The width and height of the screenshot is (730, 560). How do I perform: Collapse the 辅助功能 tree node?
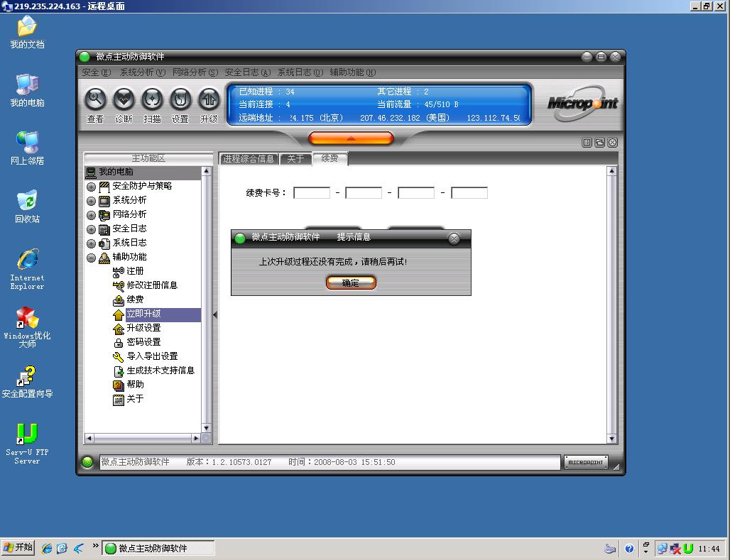click(91, 258)
